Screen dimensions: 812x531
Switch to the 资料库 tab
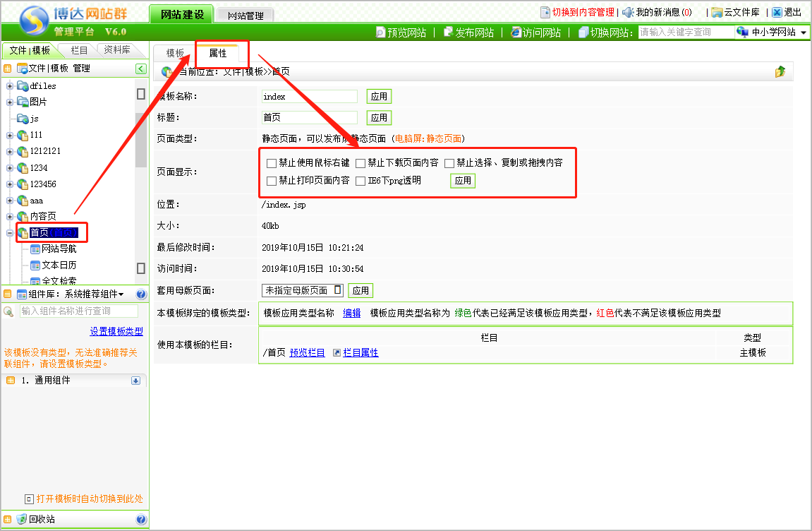tap(116, 50)
